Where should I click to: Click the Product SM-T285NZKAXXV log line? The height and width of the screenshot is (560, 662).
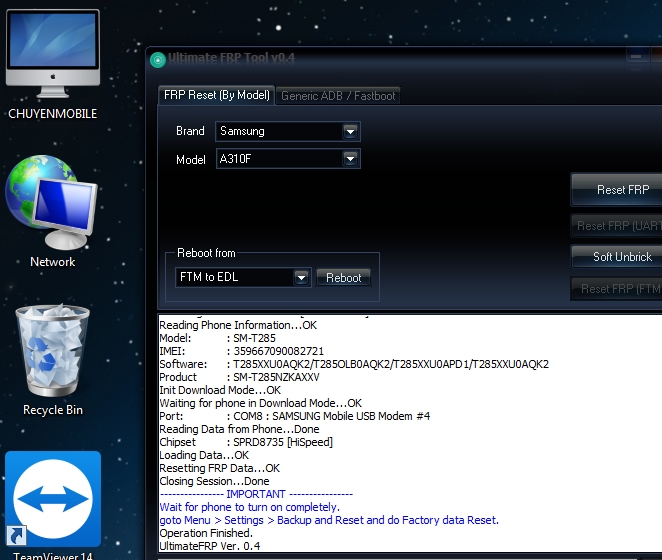coord(239,377)
